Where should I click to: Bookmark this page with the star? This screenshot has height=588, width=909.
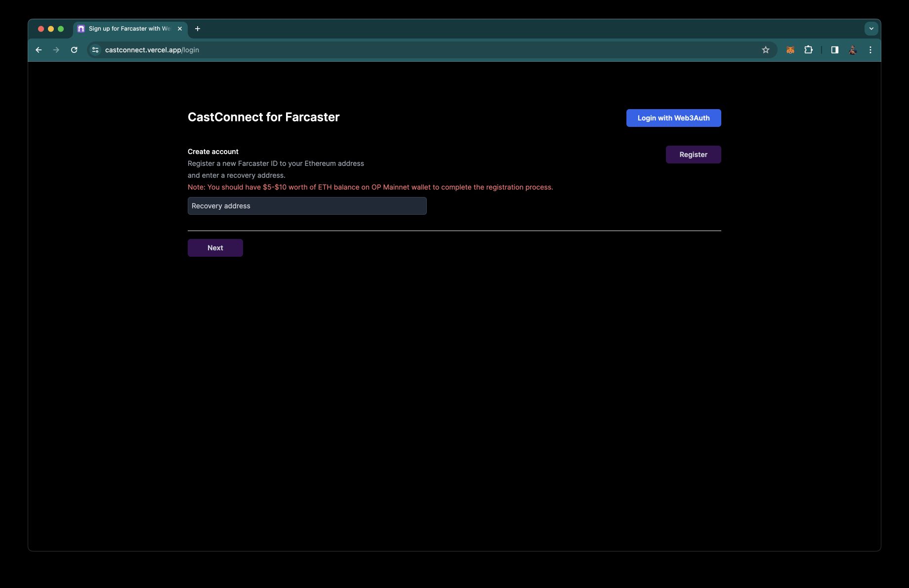766,50
